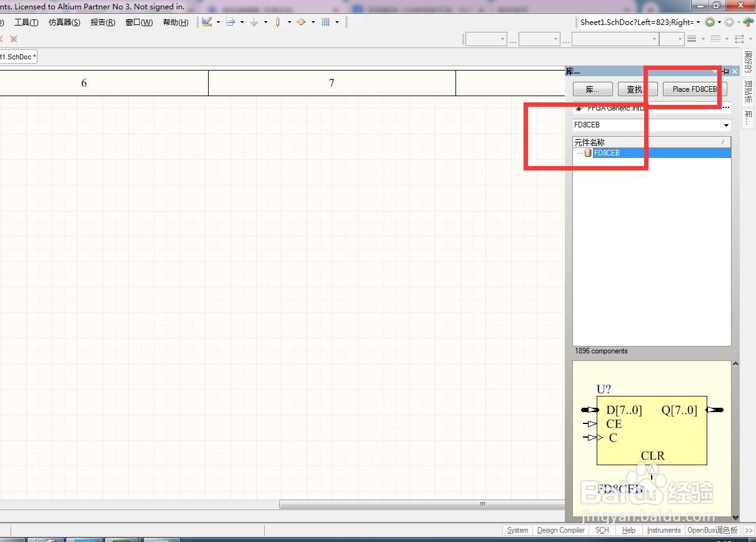The width and height of the screenshot is (756, 542).
Task: Open the Design Compiler panel button
Action: [x=560, y=530]
